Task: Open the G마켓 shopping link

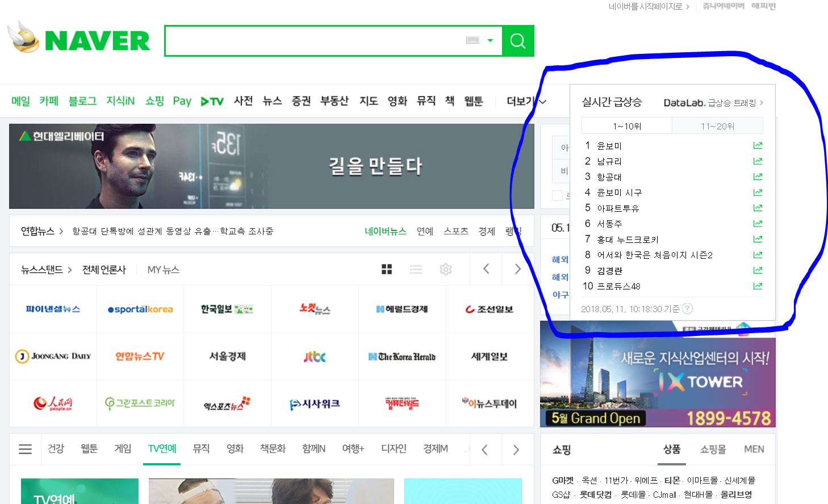Action: point(563,480)
